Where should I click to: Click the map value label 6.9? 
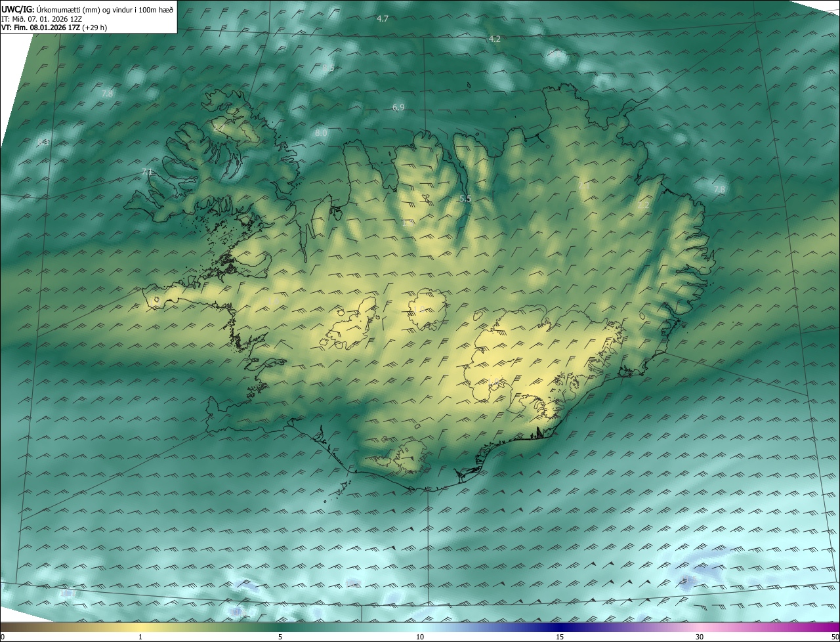coord(398,107)
